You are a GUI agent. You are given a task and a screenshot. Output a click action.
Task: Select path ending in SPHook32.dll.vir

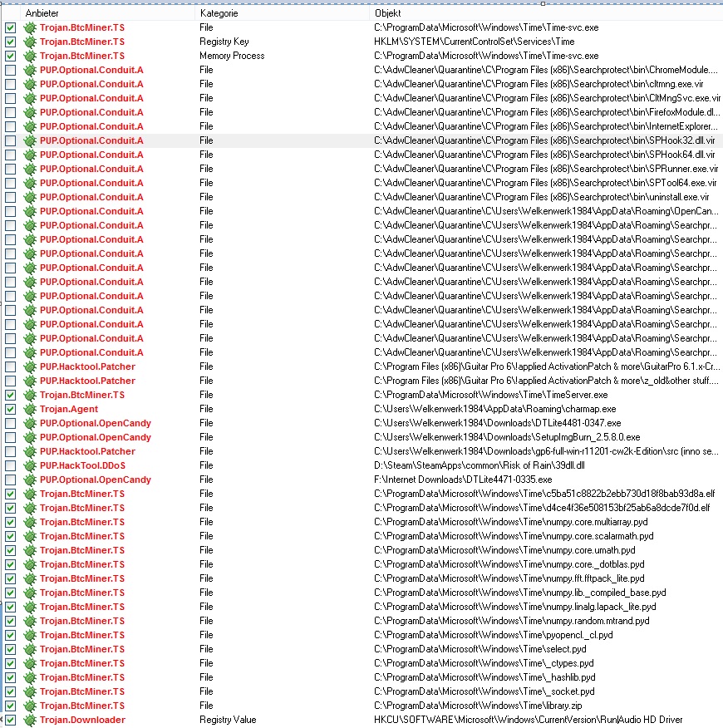click(544, 140)
